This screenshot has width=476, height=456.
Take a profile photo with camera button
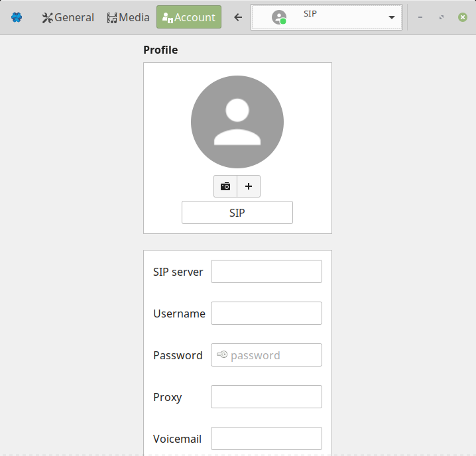pyautogui.click(x=225, y=186)
